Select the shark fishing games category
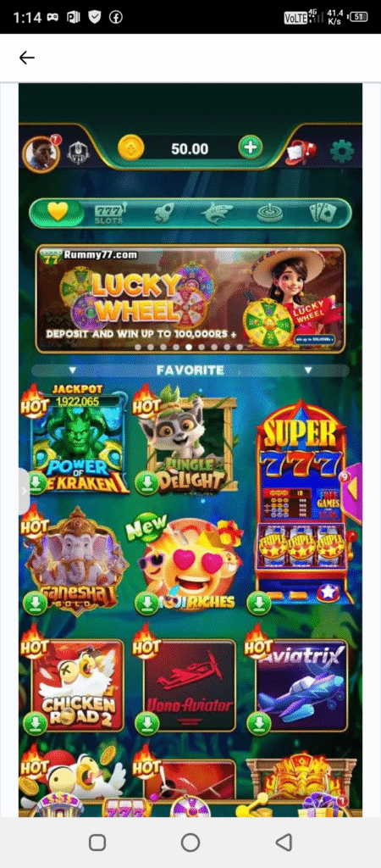 coord(216,213)
